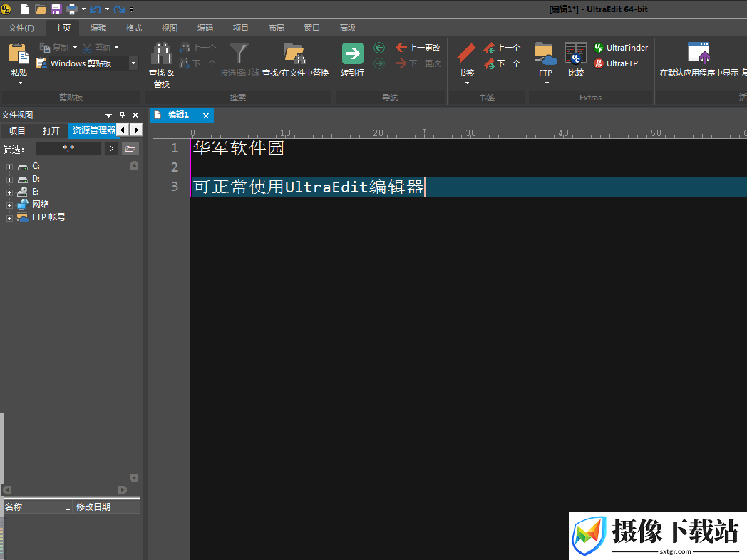This screenshot has width=747, height=560.
Task: Sort by Modified Date (修改日期) column header
Action: click(107, 507)
